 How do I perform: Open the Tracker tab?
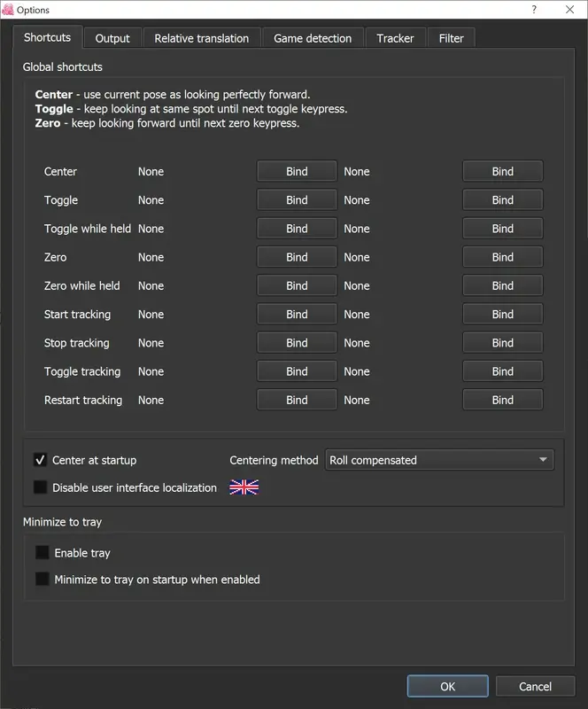coord(395,38)
